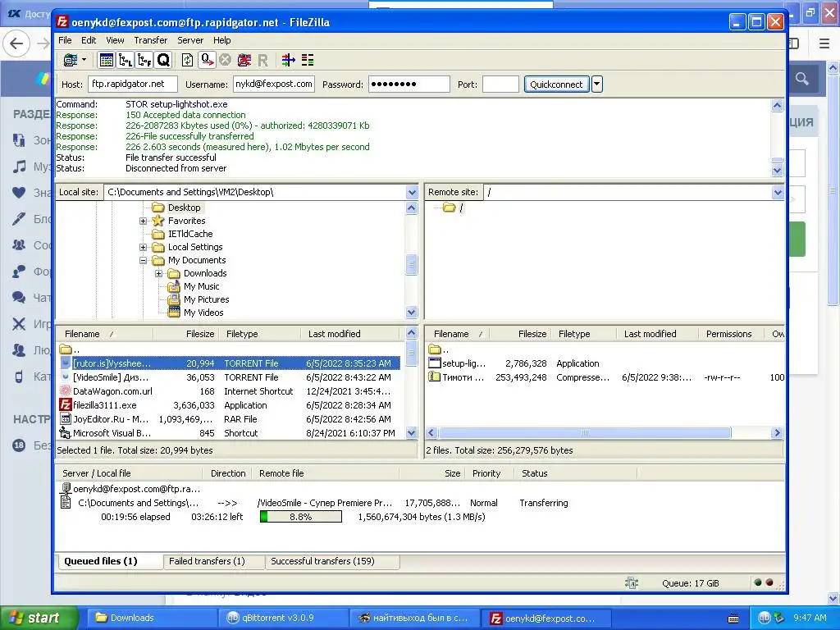Select the [VideoSmile] torrent file
The width and height of the screenshot is (840, 630).
point(230,377)
